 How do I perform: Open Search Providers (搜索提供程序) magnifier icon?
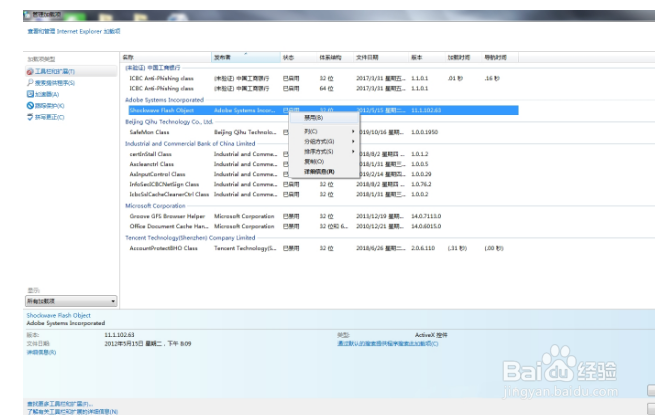pyautogui.click(x=30, y=83)
